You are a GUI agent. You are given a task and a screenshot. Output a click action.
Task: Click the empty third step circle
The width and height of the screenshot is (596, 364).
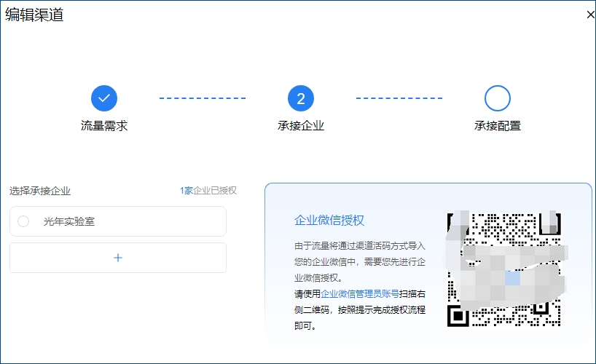(x=497, y=98)
